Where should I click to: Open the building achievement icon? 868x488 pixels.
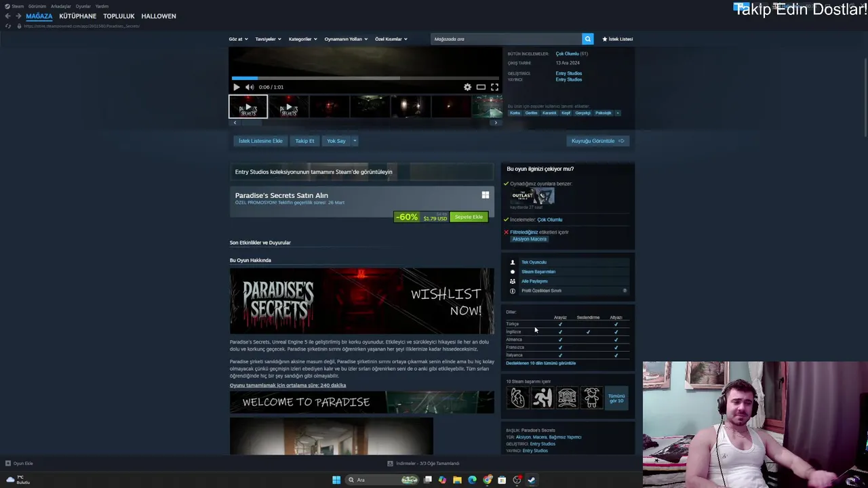(568, 398)
